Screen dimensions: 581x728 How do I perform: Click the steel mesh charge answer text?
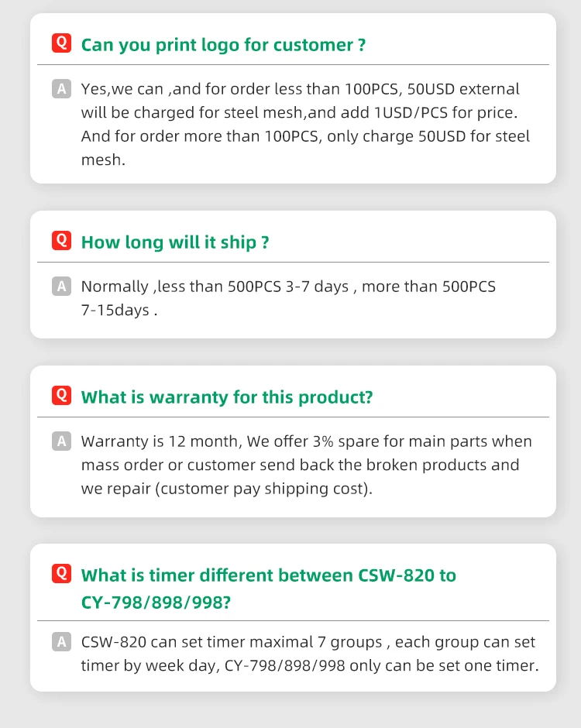click(305, 124)
